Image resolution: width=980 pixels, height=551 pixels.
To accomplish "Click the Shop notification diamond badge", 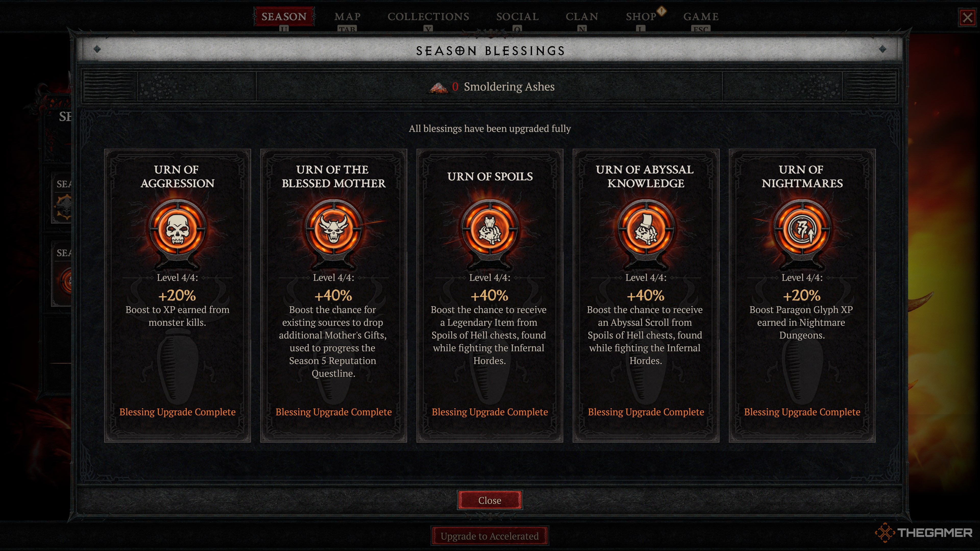I will (661, 11).
